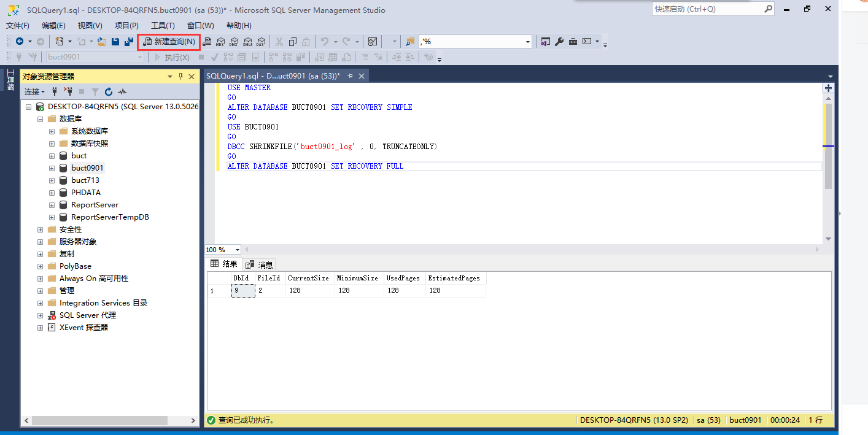Enable SQLCMD mode
The height and width of the screenshot is (435, 868).
tap(427, 56)
